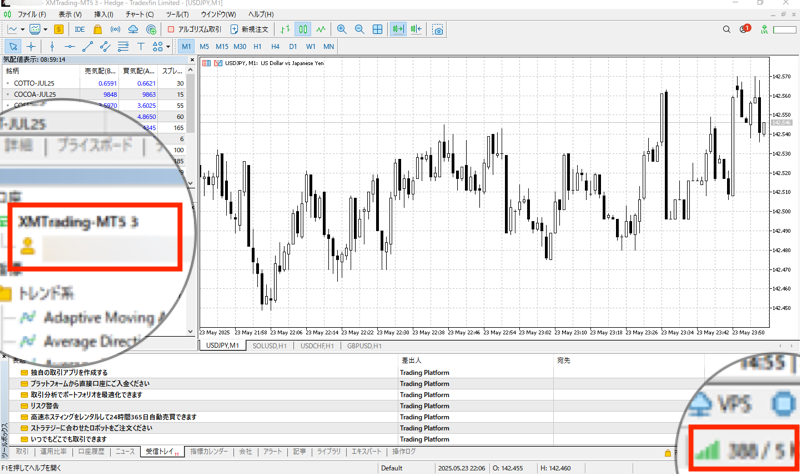Toggle chart auto-scroll button

point(398,30)
